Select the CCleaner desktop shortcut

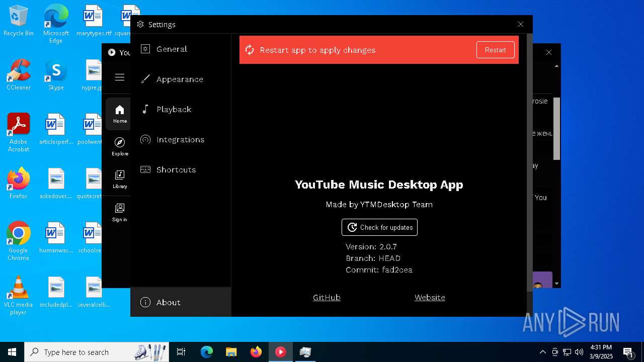(x=19, y=75)
